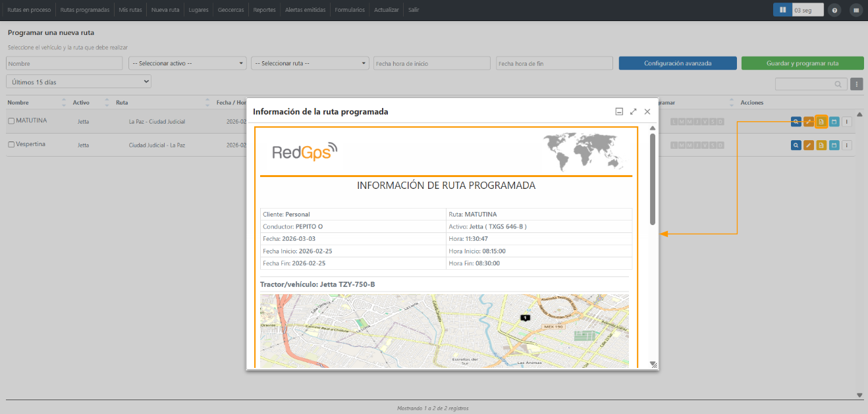The image size is (868, 414).
Task: Click the edit pencil icon for Vespertina
Action: click(809, 145)
